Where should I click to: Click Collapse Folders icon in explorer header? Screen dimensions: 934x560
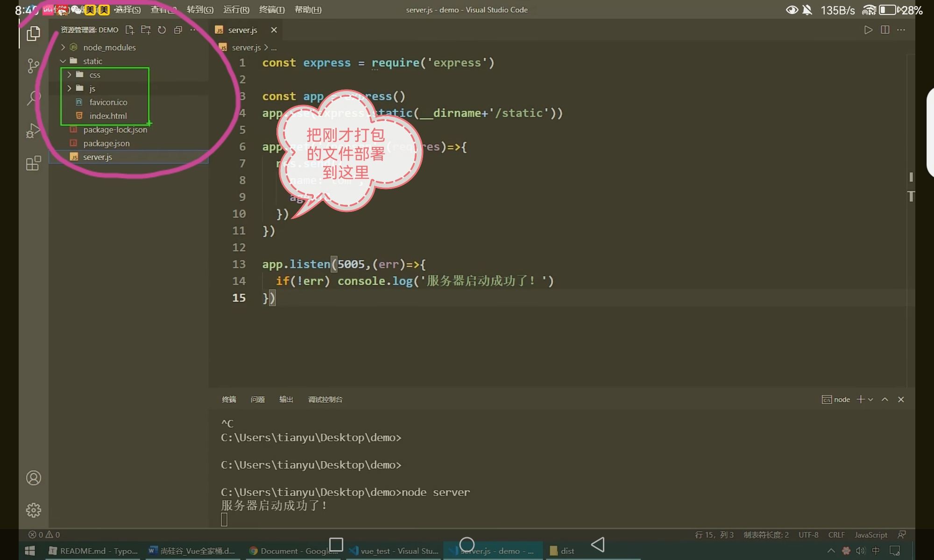[178, 30]
